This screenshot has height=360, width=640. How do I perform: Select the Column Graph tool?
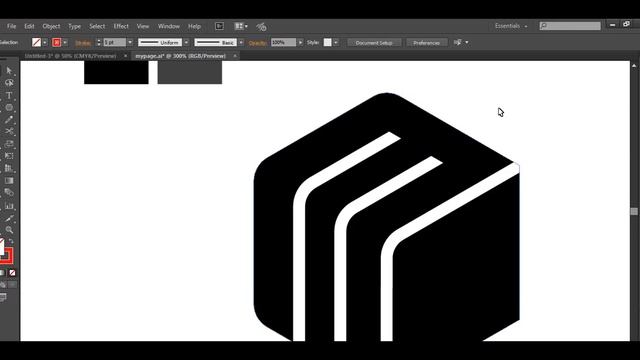[9, 206]
